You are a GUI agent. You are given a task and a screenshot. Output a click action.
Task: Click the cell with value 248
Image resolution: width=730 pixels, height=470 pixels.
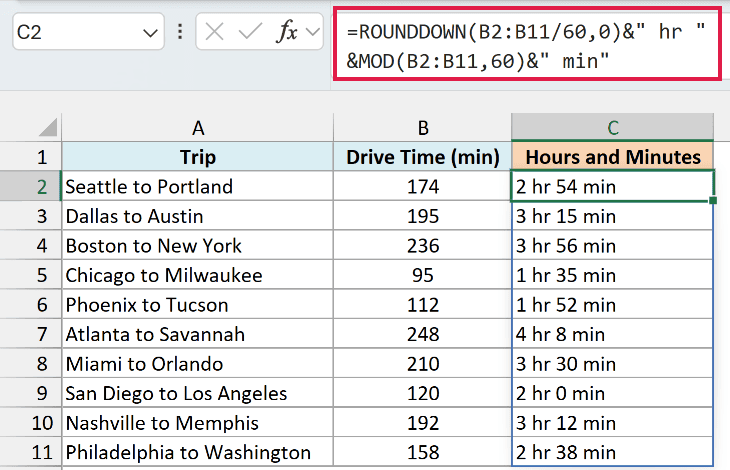(x=423, y=334)
